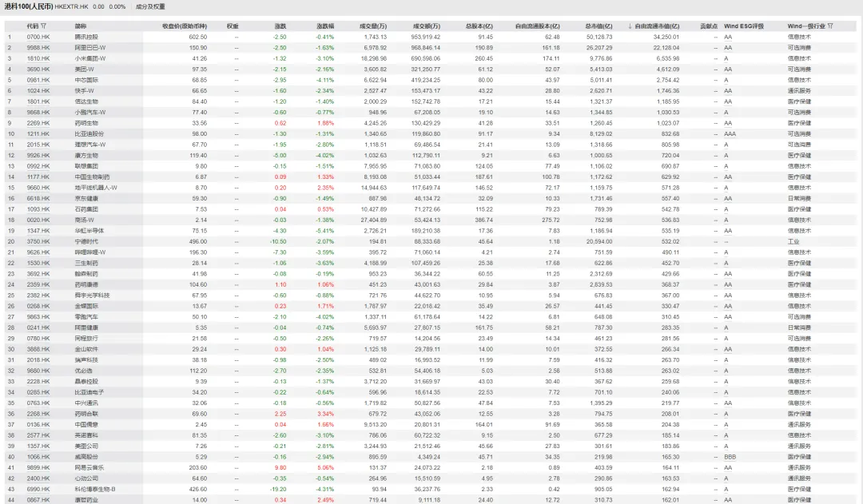The height and width of the screenshot is (504, 863).
Task: Click the Wind ESG评级 column header
Action: coord(743,26)
